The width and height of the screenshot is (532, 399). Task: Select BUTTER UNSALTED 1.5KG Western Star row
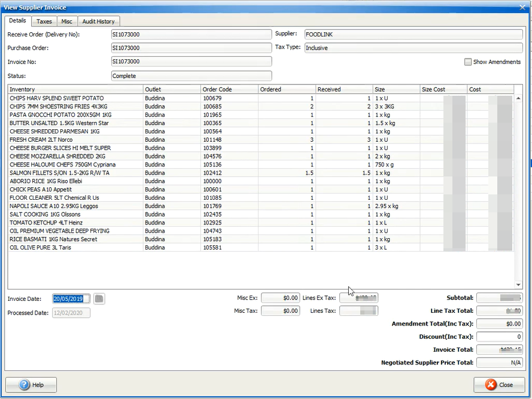[260, 123]
